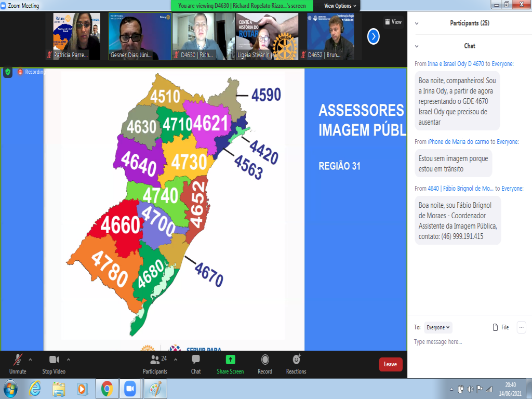Select Gesner Dias Júnior's video thumbnail
The height and width of the screenshot is (399, 532).
(140, 36)
